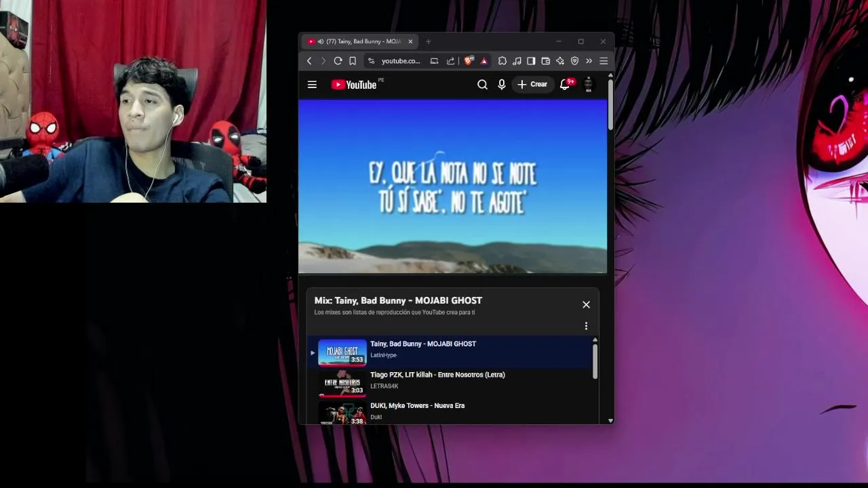The image size is (868, 488).
Task: Open a new browser tab
Action: [x=428, y=41]
